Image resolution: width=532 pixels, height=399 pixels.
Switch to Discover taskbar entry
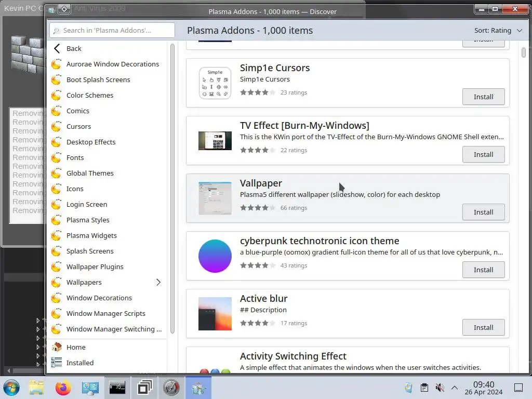198,388
